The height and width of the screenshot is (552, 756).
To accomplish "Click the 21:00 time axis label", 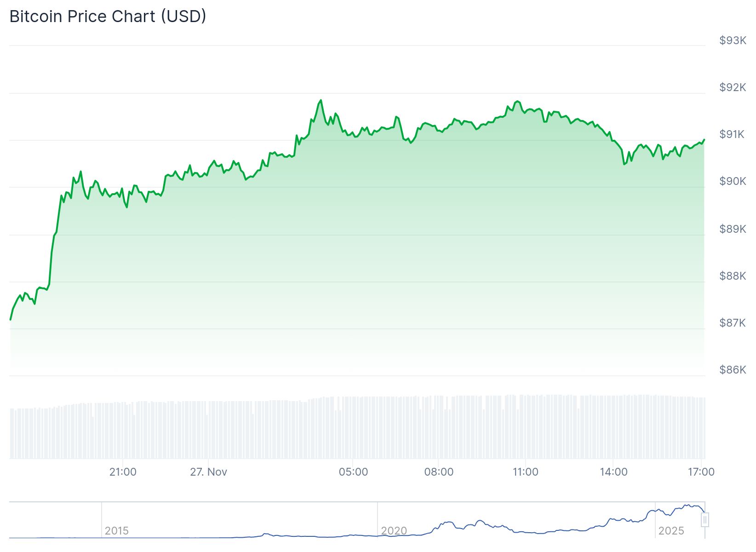I will pos(123,472).
